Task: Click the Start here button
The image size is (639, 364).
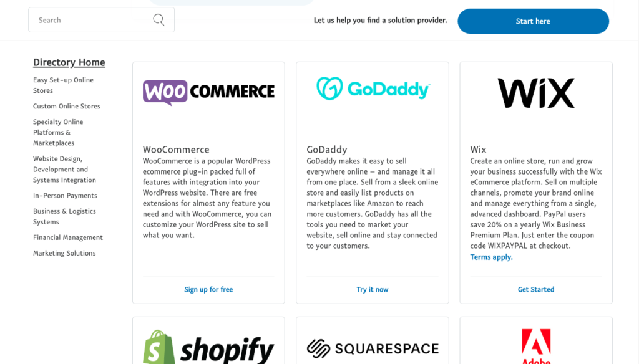Action: tap(533, 21)
